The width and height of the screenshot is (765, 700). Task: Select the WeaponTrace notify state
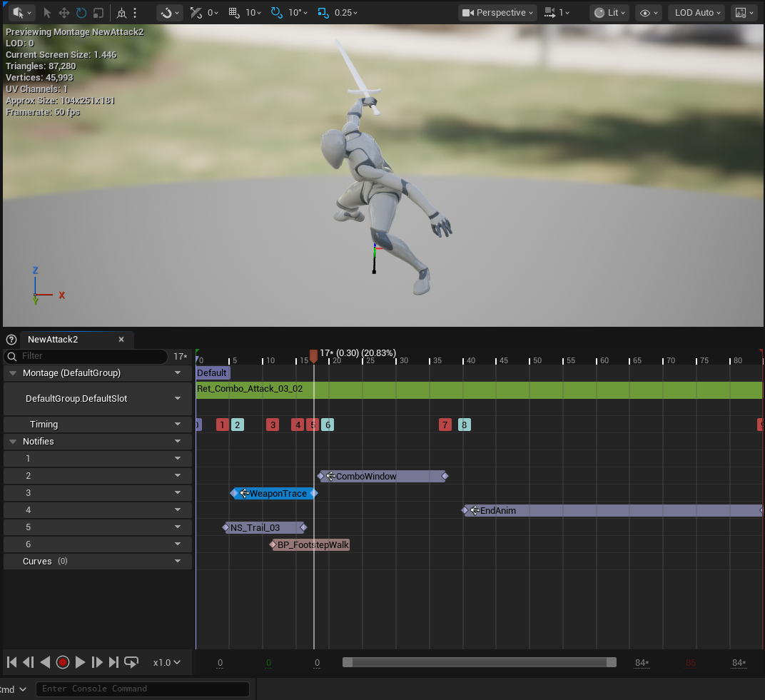coord(274,494)
